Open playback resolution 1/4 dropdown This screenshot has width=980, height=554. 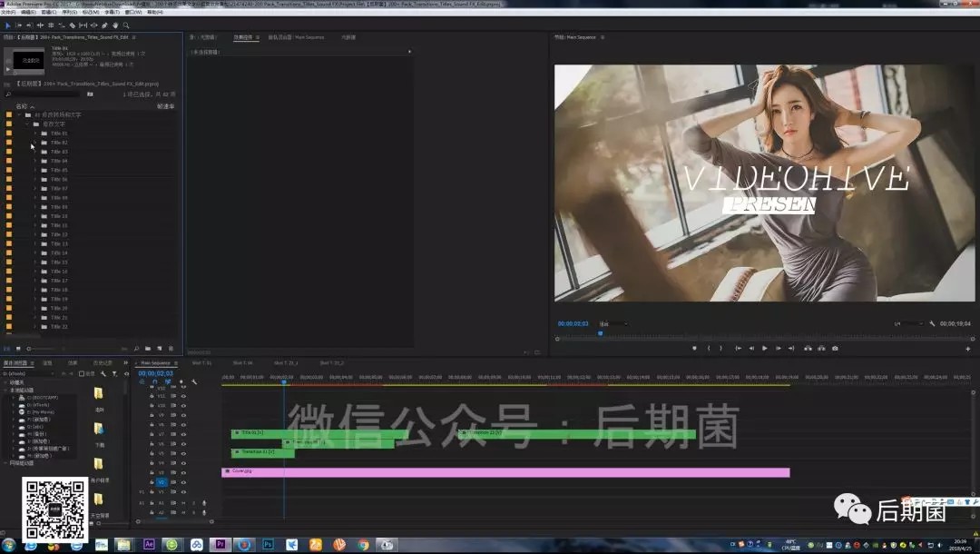point(908,323)
